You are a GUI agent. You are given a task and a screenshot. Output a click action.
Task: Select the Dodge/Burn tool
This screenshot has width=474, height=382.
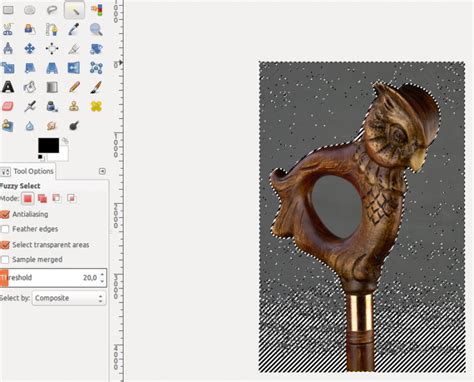(x=74, y=126)
